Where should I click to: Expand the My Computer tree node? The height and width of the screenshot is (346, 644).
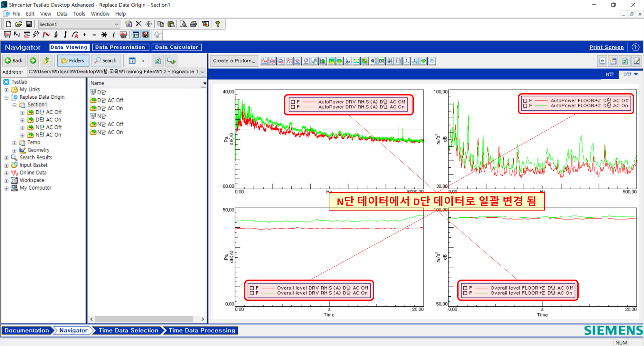coord(6,188)
